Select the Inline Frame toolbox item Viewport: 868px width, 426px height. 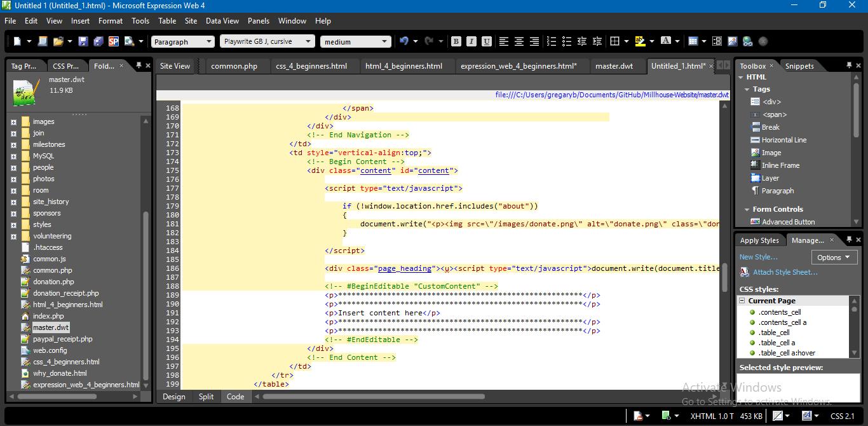click(780, 165)
